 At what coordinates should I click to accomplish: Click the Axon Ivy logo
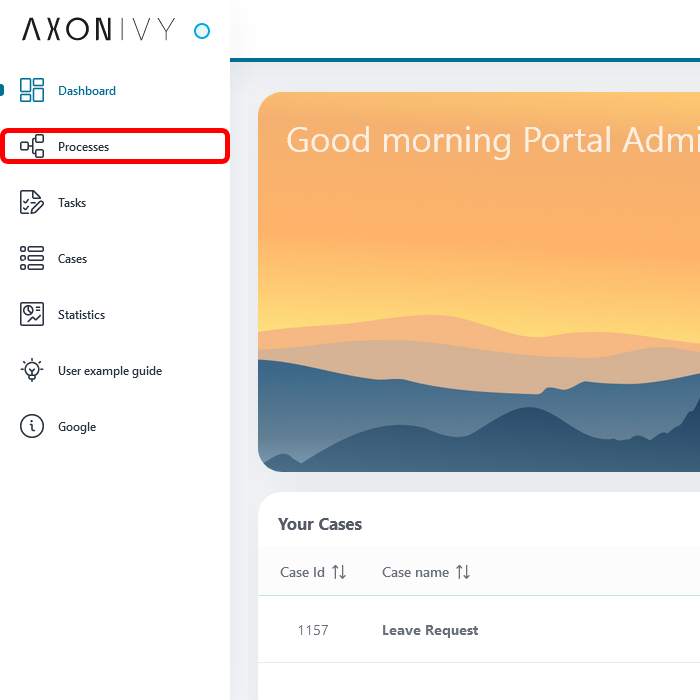pos(99,29)
